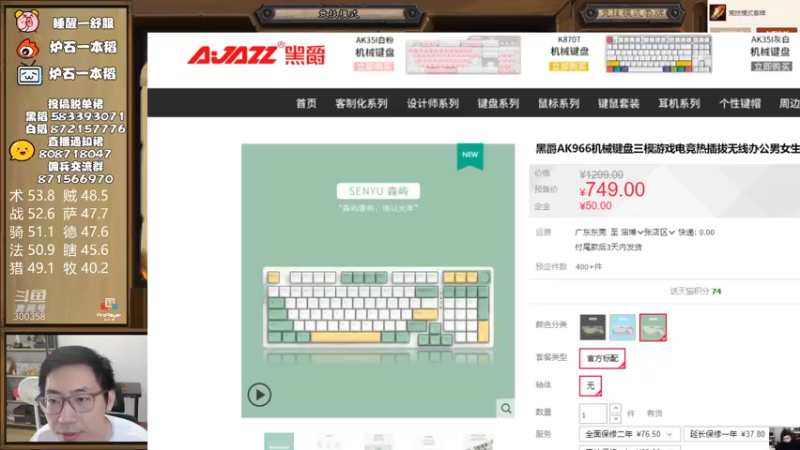
Task: Click the crossed-out ¥1299.00 price
Action: pyautogui.click(x=601, y=174)
